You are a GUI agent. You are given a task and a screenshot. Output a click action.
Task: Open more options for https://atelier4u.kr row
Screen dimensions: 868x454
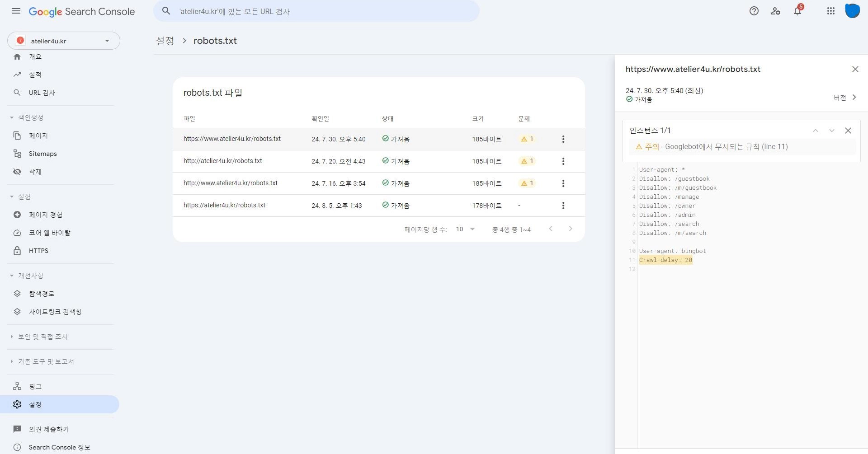(x=563, y=206)
